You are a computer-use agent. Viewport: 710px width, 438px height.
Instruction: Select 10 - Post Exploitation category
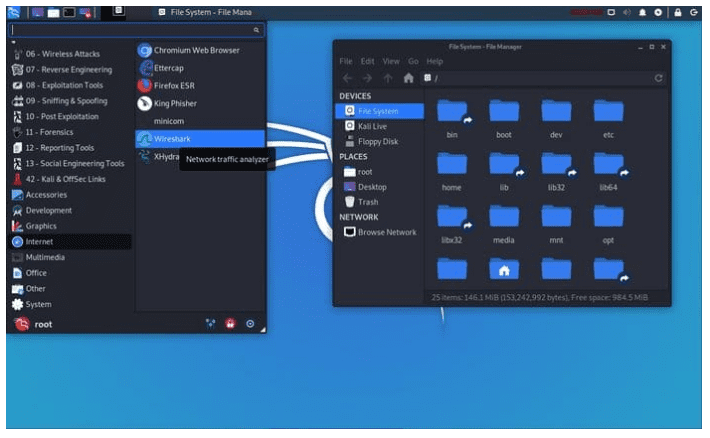tap(72, 116)
